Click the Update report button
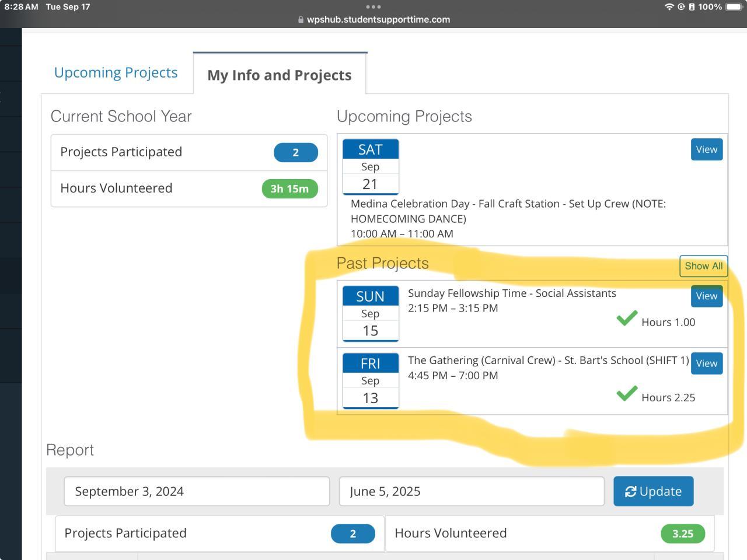Image resolution: width=747 pixels, height=560 pixels. [x=653, y=491]
